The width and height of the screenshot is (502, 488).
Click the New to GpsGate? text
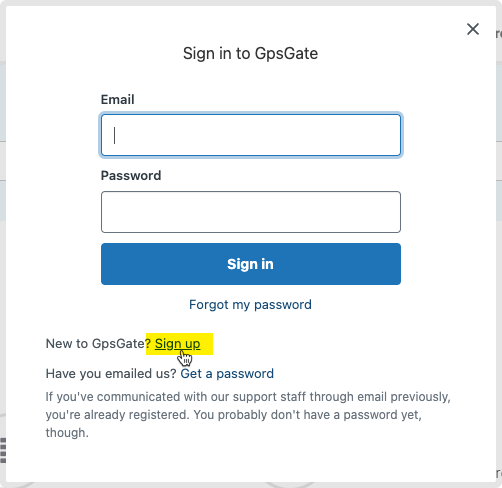point(99,344)
